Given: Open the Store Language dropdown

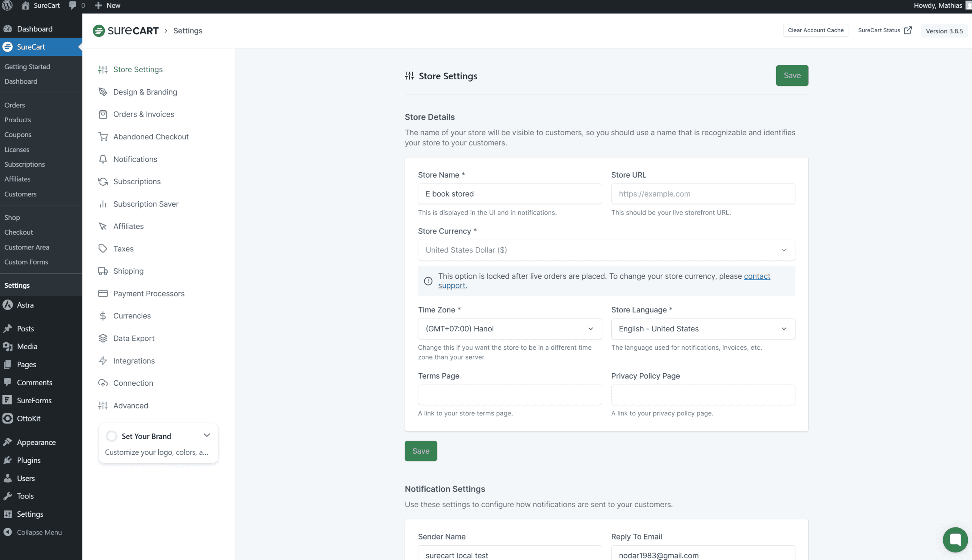Looking at the screenshot, I should [x=702, y=329].
